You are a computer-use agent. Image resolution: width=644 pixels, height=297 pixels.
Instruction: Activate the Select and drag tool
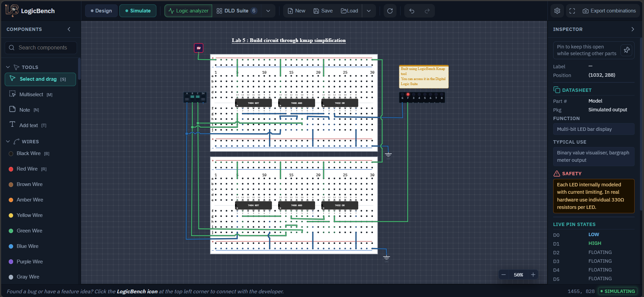click(x=40, y=79)
